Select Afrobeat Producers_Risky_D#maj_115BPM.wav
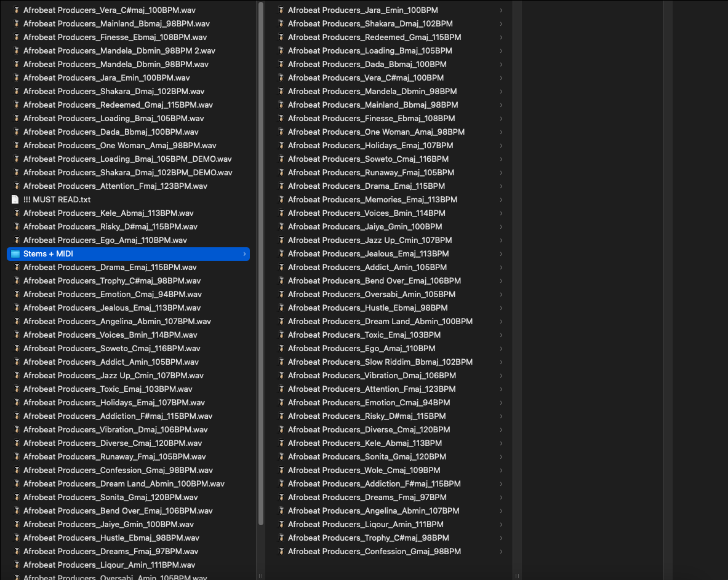The image size is (728, 580). coord(111,226)
